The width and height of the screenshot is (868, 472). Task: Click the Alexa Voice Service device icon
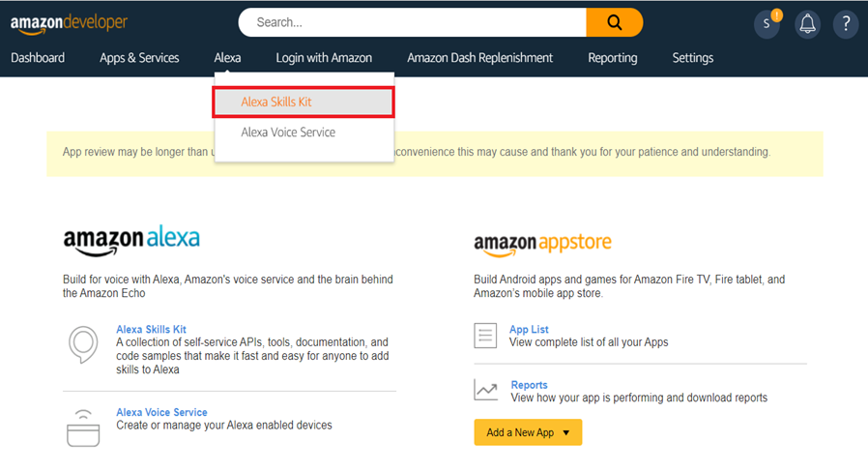tap(83, 428)
